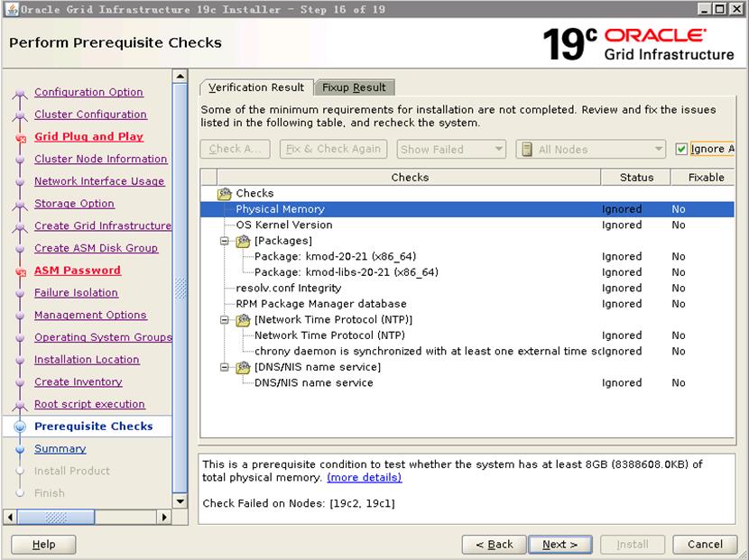Go to the Operating System Groups step
749x560 pixels.
click(x=103, y=337)
